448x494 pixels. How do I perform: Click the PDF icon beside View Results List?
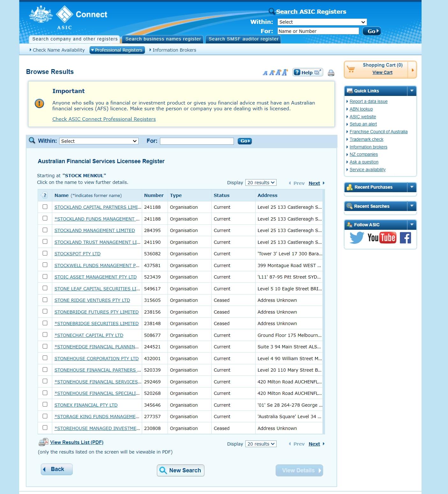(43, 442)
